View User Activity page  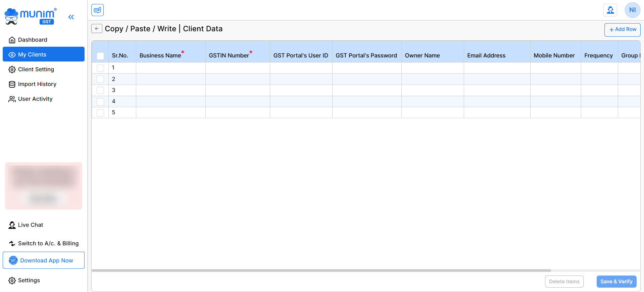[x=35, y=99]
